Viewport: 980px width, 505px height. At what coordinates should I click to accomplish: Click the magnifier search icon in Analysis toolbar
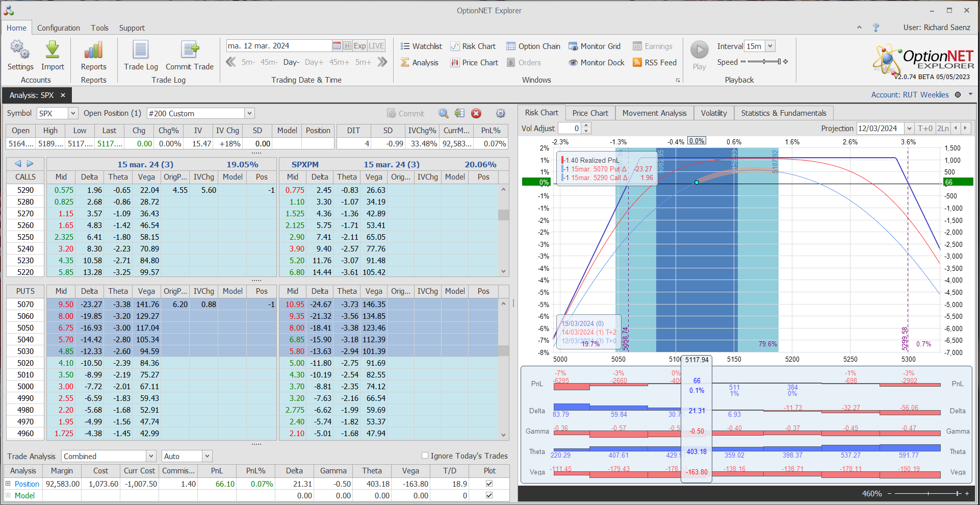[x=444, y=113]
